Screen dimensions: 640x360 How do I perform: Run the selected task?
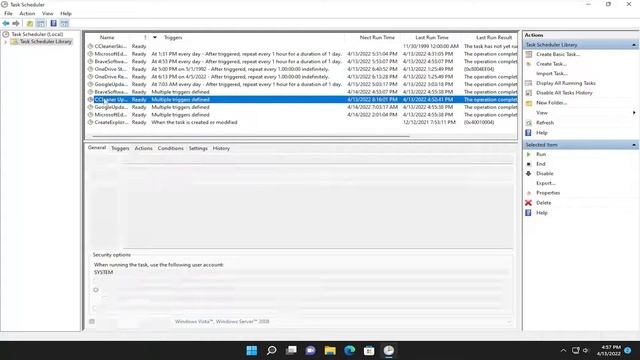pyautogui.click(x=541, y=154)
